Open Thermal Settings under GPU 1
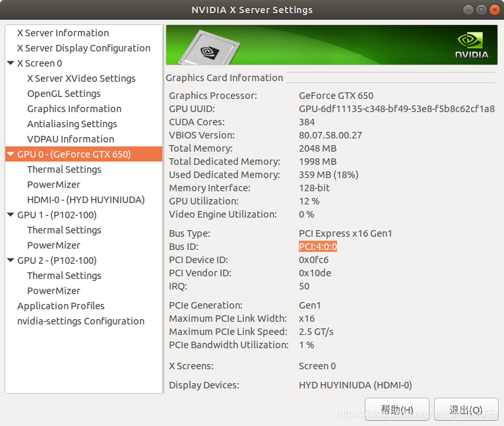The image size is (504, 426). click(64, 230)
